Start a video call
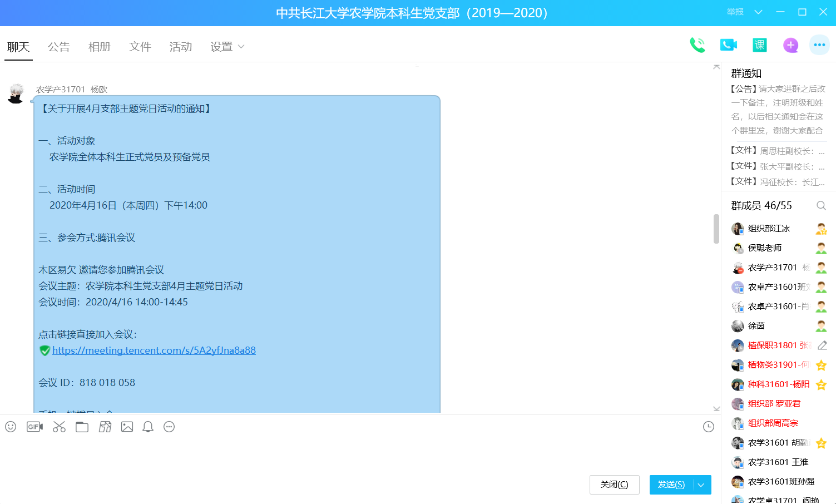The image size is (836, 504). coord(729,45)
